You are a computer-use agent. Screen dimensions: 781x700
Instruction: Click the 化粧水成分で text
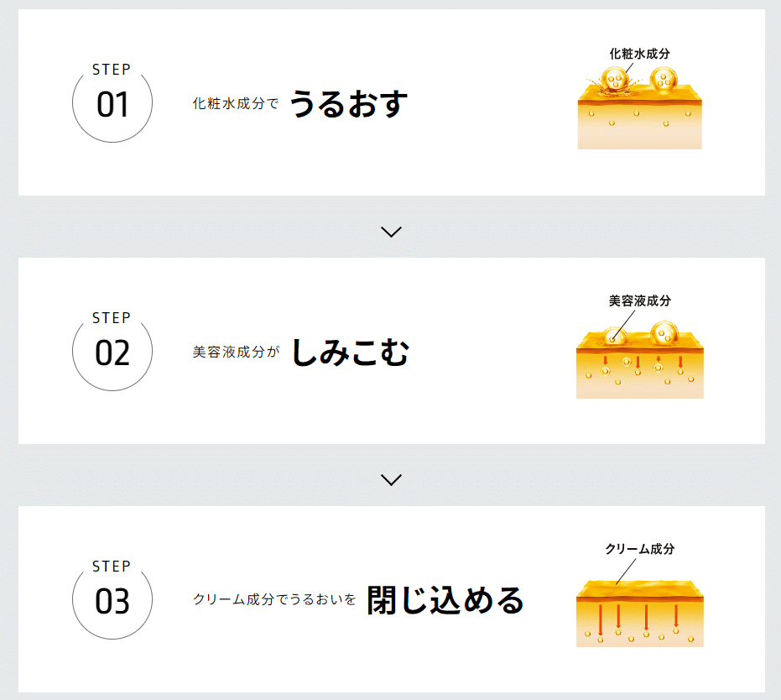click(x=236, y=103)
